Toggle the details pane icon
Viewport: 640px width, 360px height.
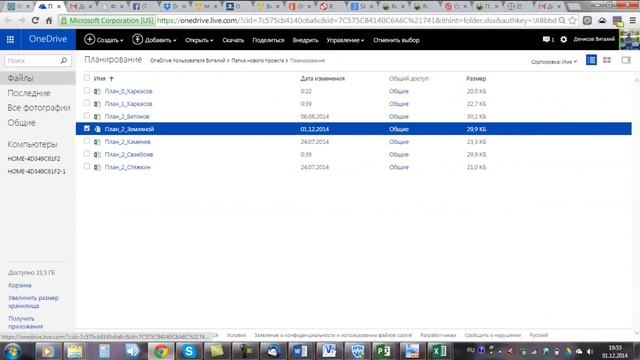(626, 60)
